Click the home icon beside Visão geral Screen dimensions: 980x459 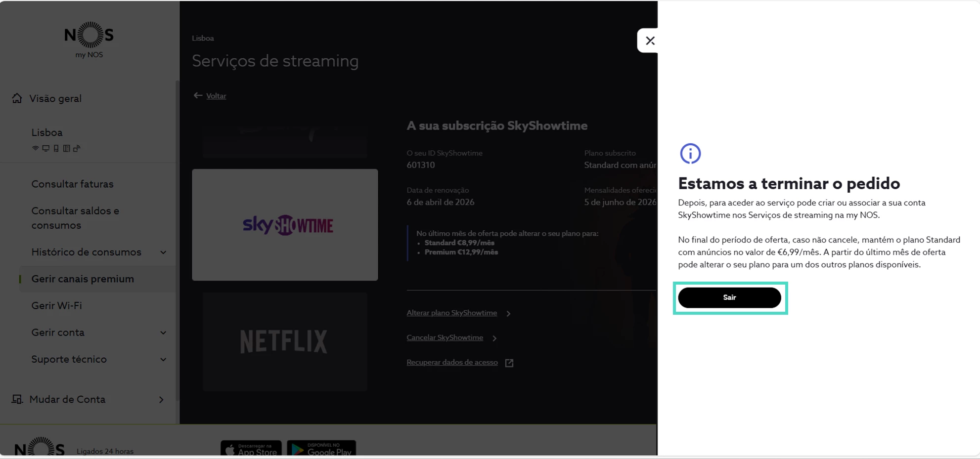tap(17, 98)
